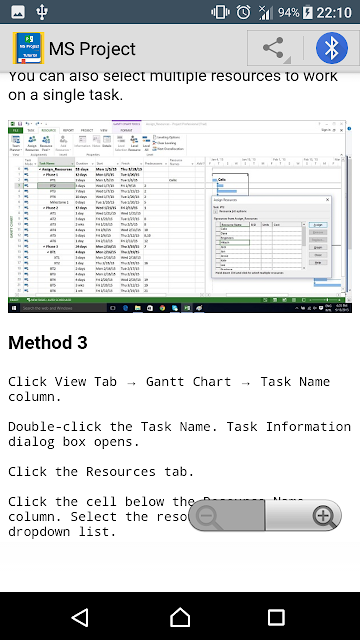Tap the blue Bluetooth button

point(332,48)
